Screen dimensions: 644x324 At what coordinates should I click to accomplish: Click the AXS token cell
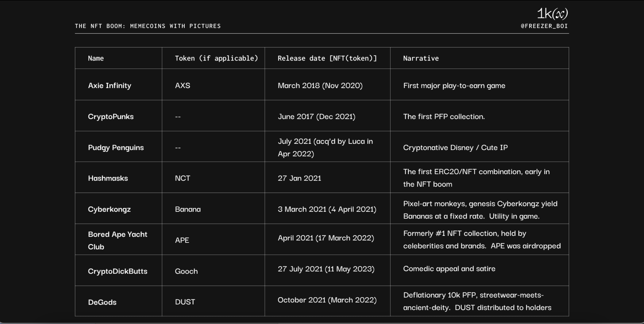pyautogui.click(x=183, y=85)
